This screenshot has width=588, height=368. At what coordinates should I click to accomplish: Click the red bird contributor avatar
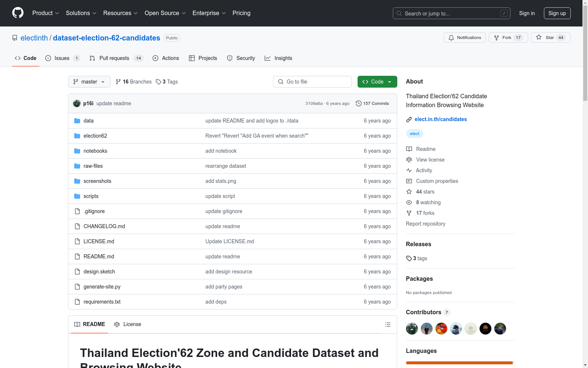441,329
